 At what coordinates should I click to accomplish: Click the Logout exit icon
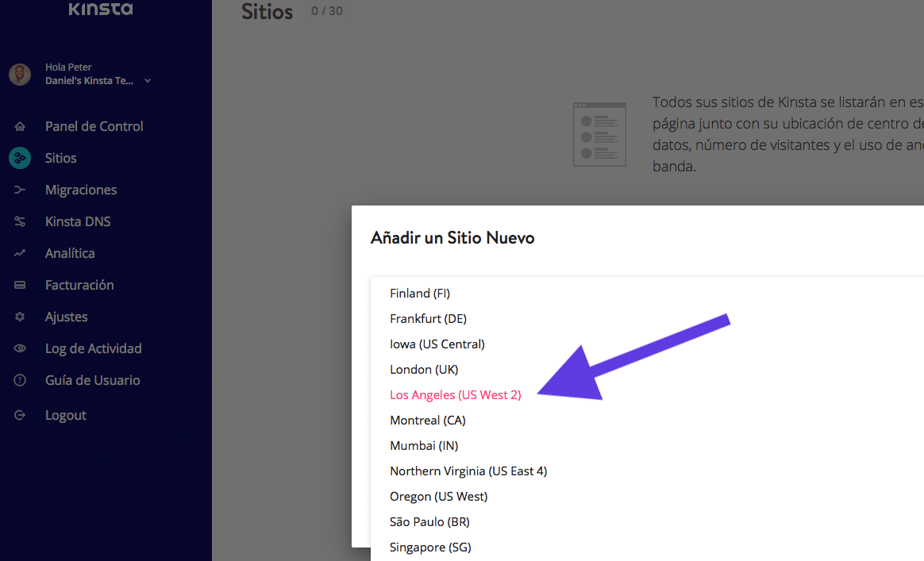(x=20, y=416)
